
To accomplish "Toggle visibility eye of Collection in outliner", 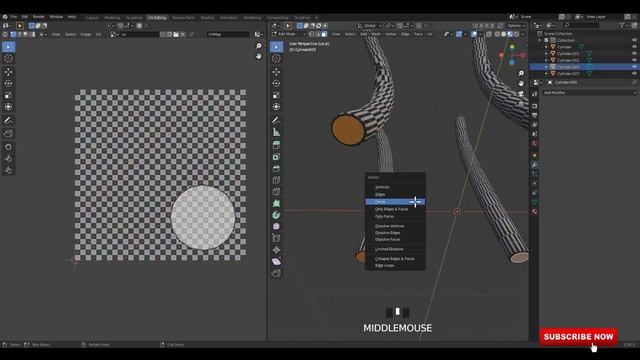I will click(634, 40).
